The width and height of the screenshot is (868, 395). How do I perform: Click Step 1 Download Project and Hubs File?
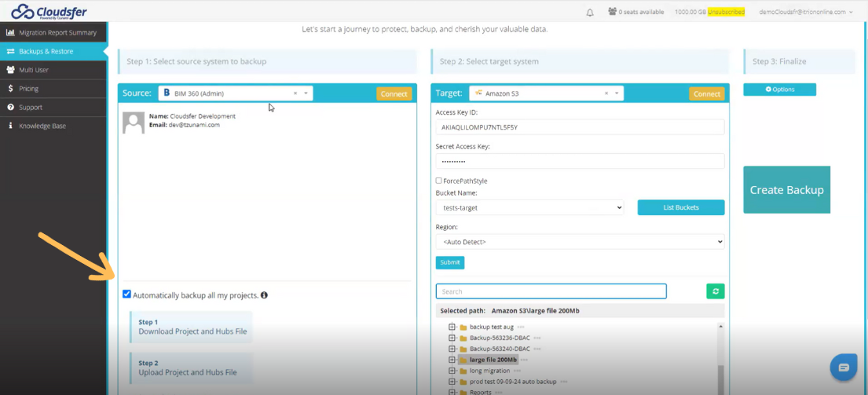tap(191, 327)
